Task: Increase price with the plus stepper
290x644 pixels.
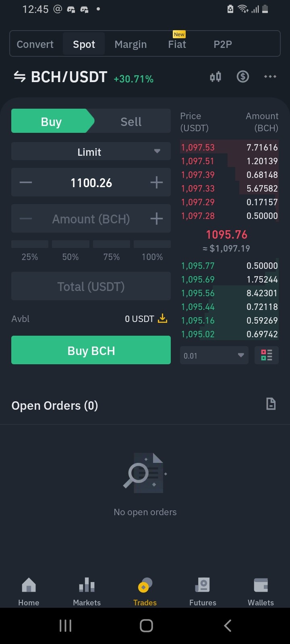Action: [156, 183]
